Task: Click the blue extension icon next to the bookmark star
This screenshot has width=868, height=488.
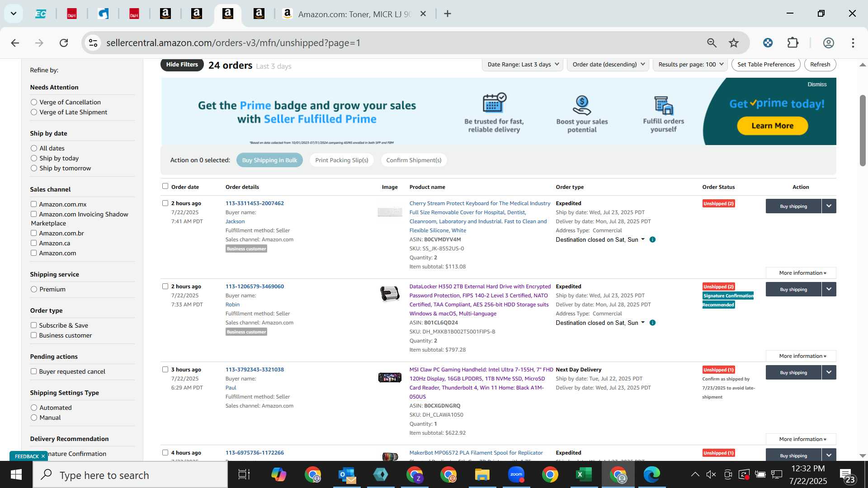Action: click(x=768, y=43)
